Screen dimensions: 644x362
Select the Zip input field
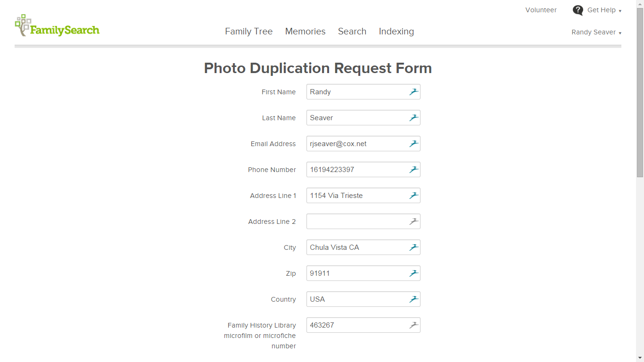363,273
